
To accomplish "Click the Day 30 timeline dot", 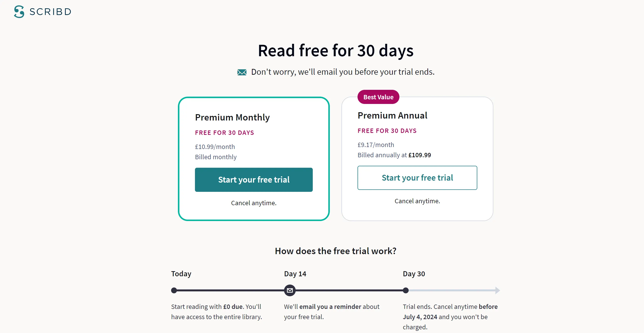I will [405, 290].
